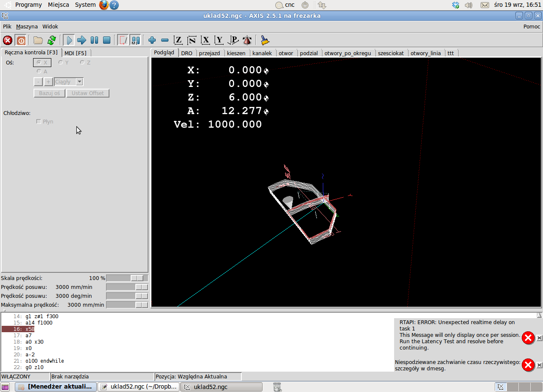Select the A axis radio button
The image size is (543, 392).
pyautogui.click(x=42, y=71)
